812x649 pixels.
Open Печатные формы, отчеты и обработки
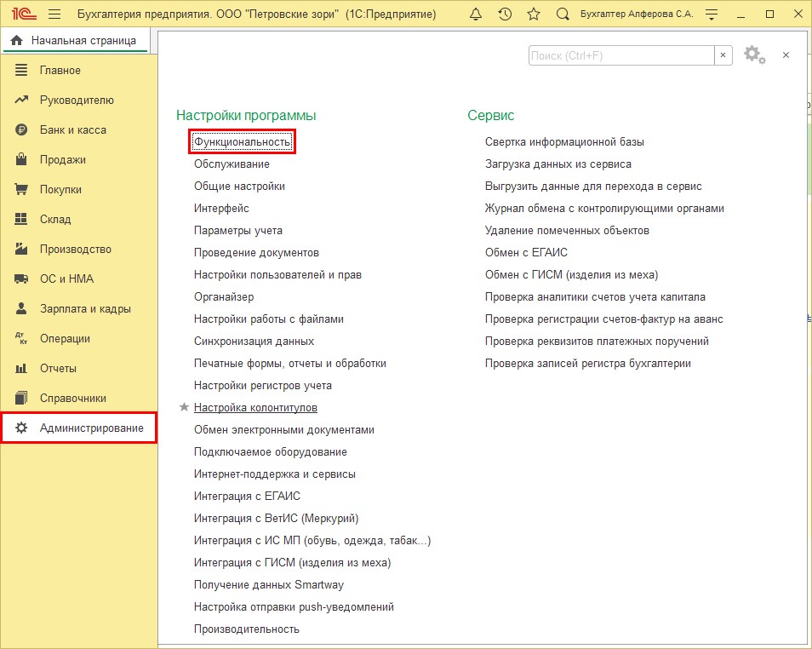[290, 364]
